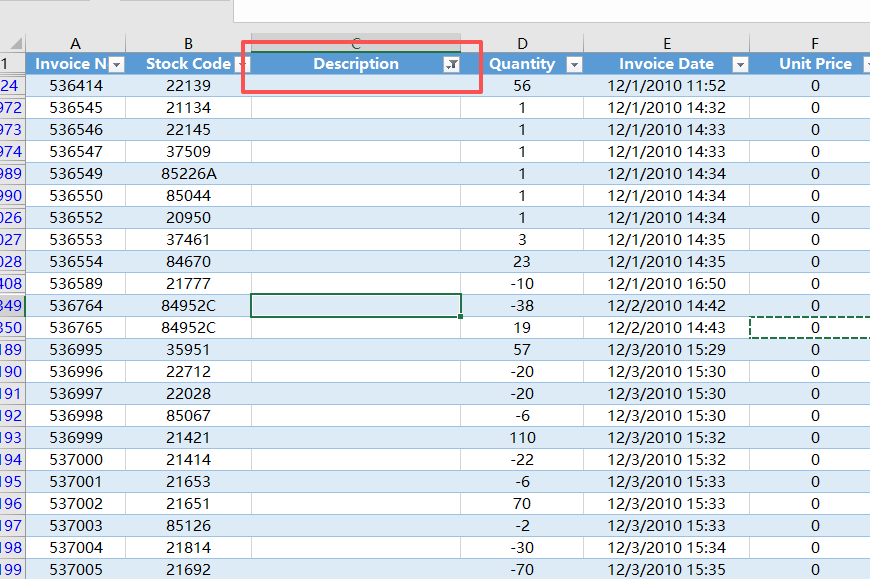Select invoice number cell 537005
Image resolution: width=870 pixels, height=579 pixels.
coord(75,570)
